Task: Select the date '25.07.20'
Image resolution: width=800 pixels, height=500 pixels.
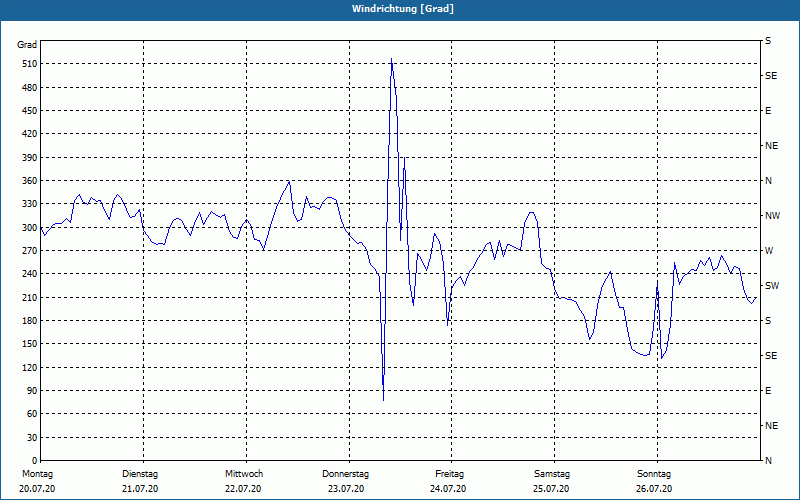Action: (551, 489)
